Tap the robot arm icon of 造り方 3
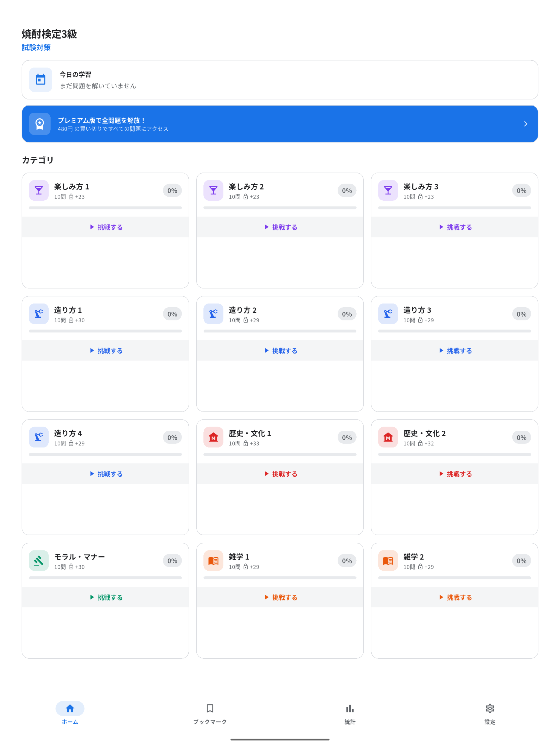Viewport: 560px width, 747px height. (388, 314)
